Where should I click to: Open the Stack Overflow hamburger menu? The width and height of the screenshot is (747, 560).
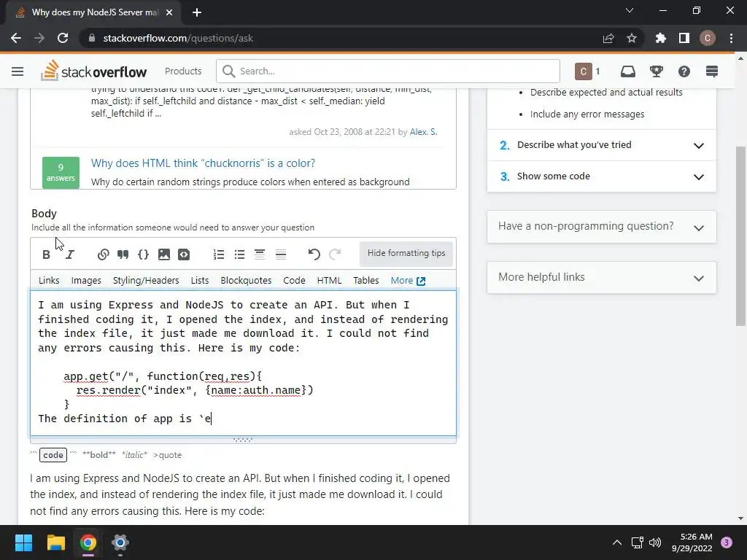click(18, 71)
